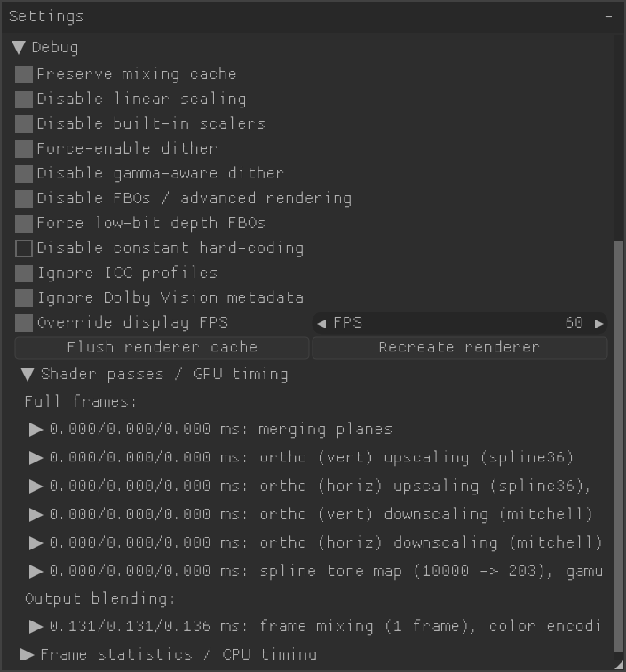Expand frame mixing pass arrow
Viewport: 626px width, 672px height.
click(x=36, y=627)
